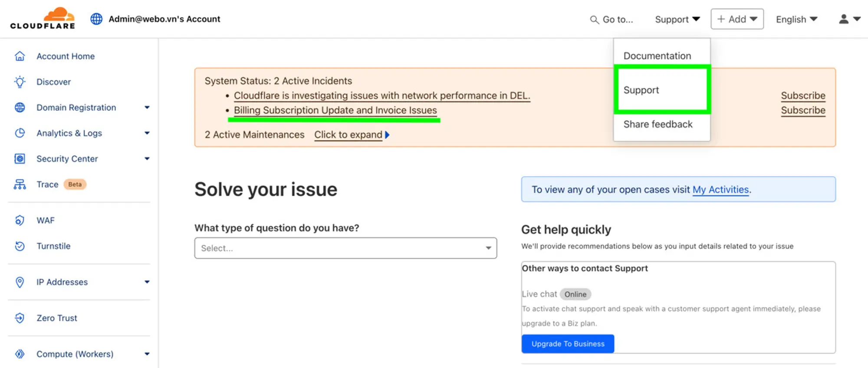Click the Cloudflare logo

coord(43,18)
